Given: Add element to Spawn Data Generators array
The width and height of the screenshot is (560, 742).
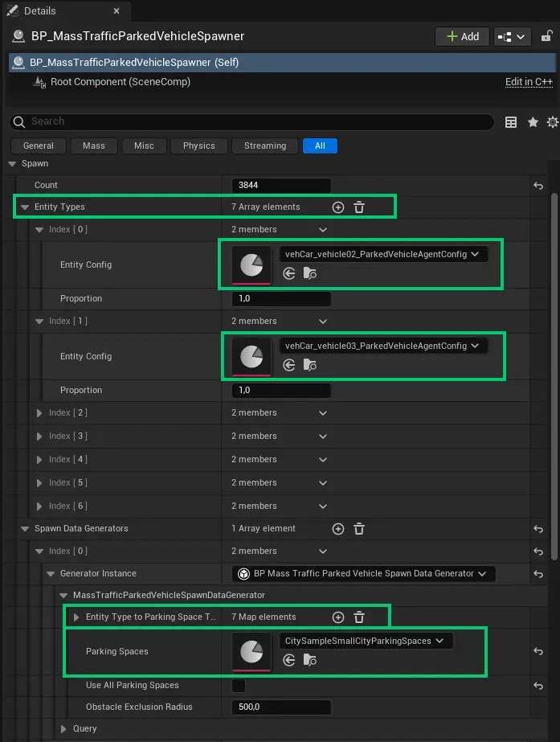Looking at the screenshot, I should 338,529.
